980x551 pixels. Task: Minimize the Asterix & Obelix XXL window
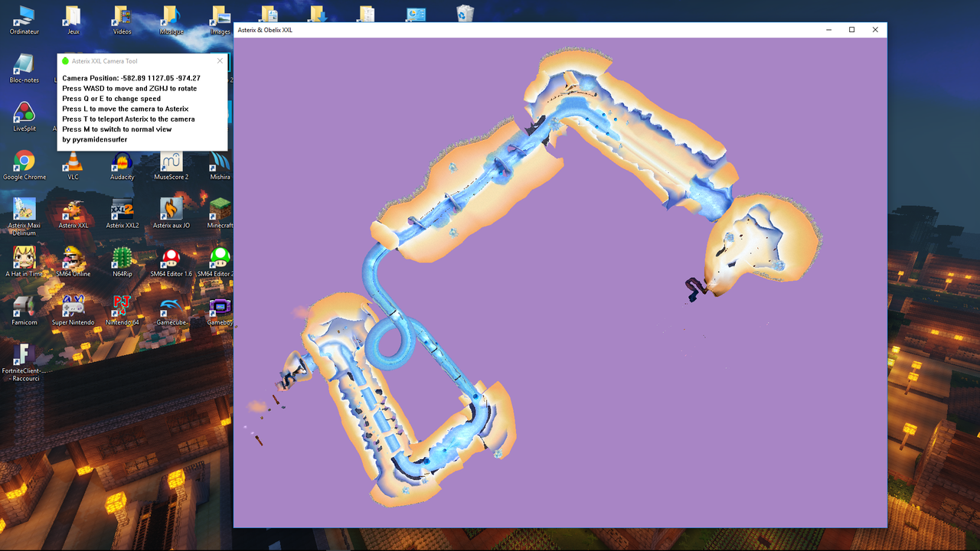point(828,30)
